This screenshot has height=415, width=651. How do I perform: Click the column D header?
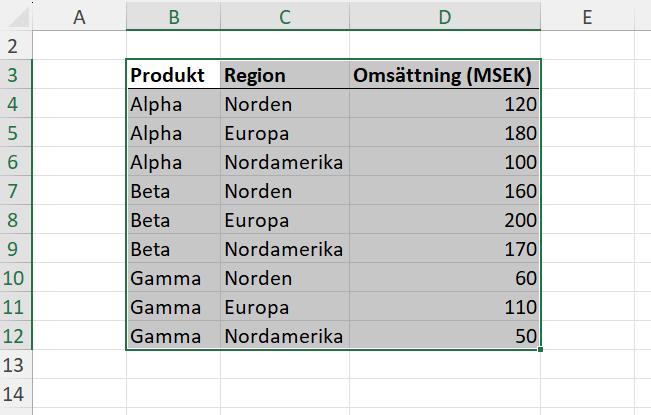click(444, 16)
